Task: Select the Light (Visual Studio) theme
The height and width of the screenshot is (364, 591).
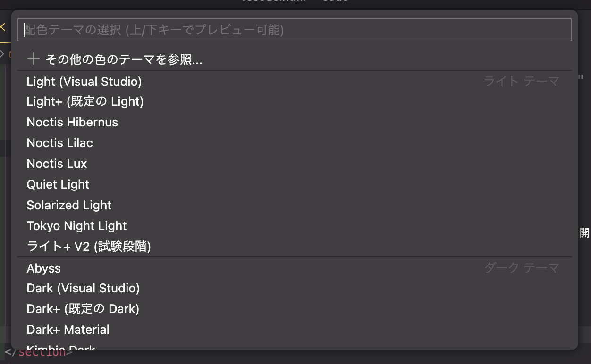Action: coord(84,82)
